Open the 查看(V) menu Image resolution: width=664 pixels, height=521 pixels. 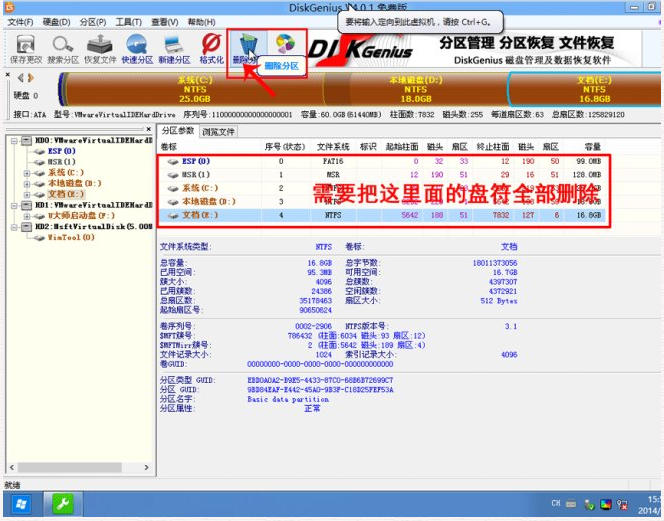165,22
